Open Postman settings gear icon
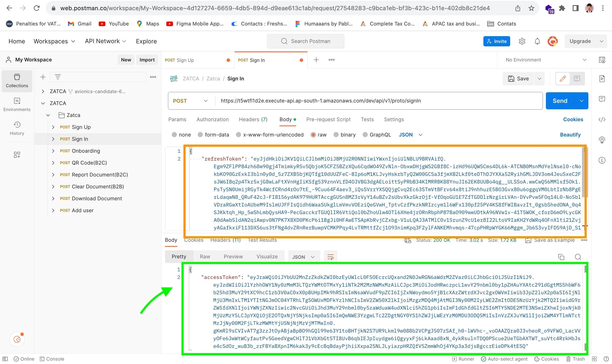612x364 pixels. click(522, 41)
